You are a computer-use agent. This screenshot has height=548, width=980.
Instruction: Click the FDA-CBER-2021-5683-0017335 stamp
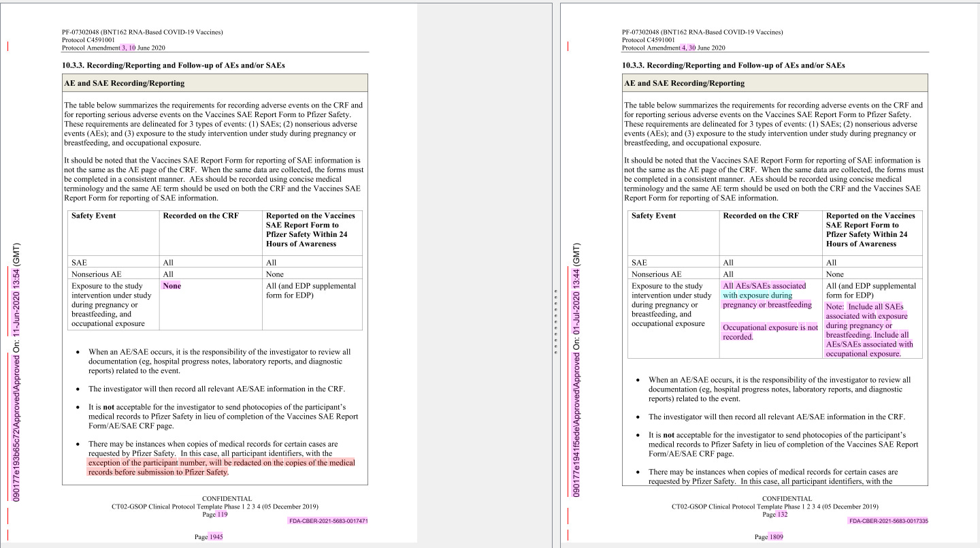pos(888,521)
